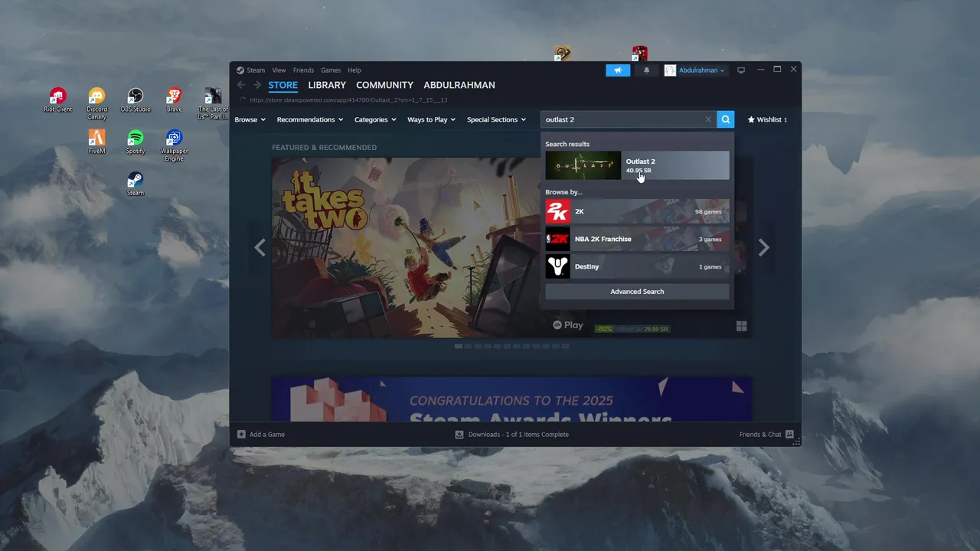The width and height of the screenshot is (980, 551).
Task: Open Brave browser desktop icon
Action: pyautogui.click(x=174, y=99)
